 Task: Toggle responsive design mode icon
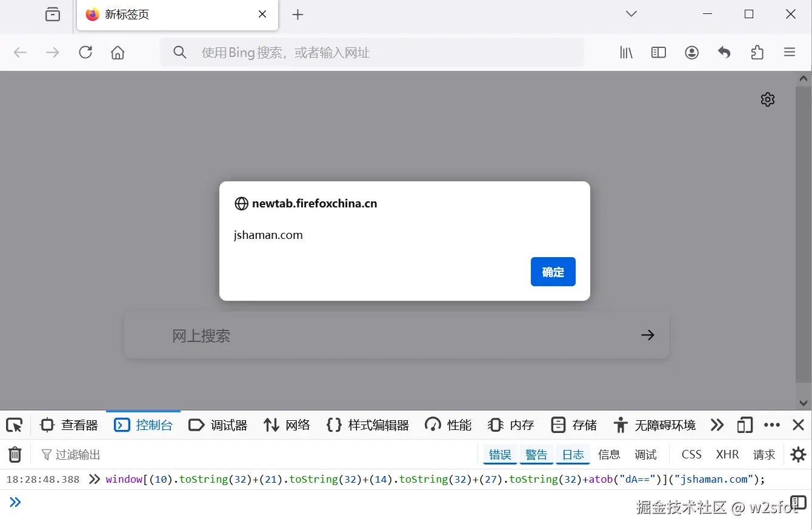[x=745, y=425]
